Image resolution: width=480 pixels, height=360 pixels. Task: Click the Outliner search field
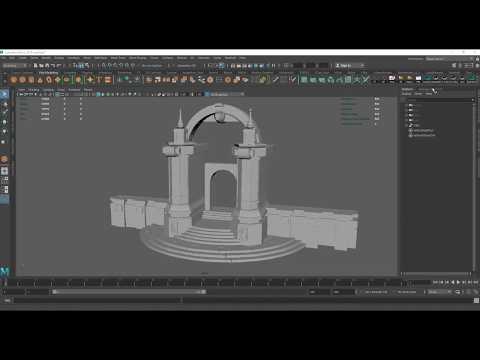click(x=438, y=100)
